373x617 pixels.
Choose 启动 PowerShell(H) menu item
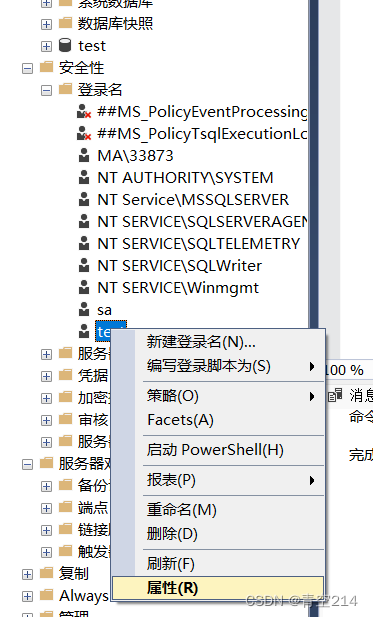(x=218, y=450)
